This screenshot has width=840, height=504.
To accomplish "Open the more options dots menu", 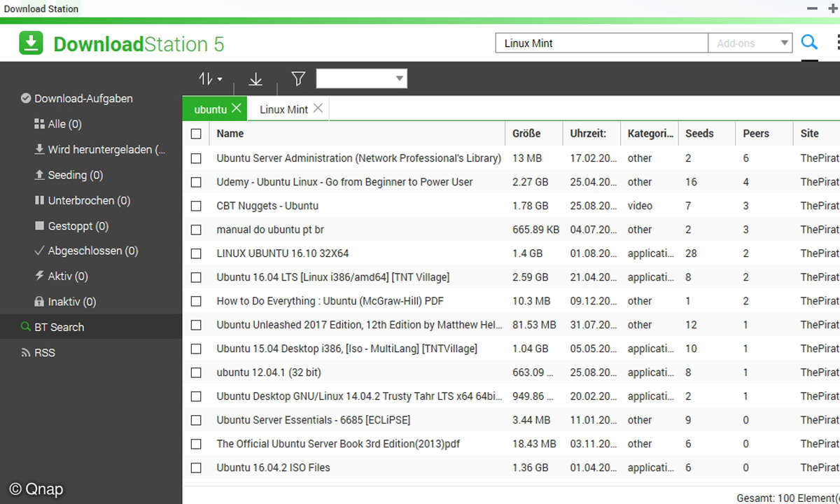I will 837,43.
